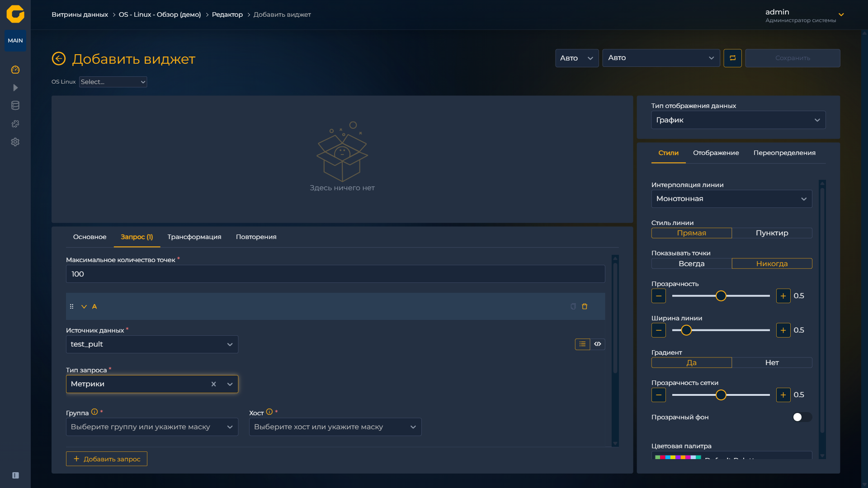Go to OS - Linux - Обзор breadcrumb
Screen dimensions: 868x488
pos(160,14)
